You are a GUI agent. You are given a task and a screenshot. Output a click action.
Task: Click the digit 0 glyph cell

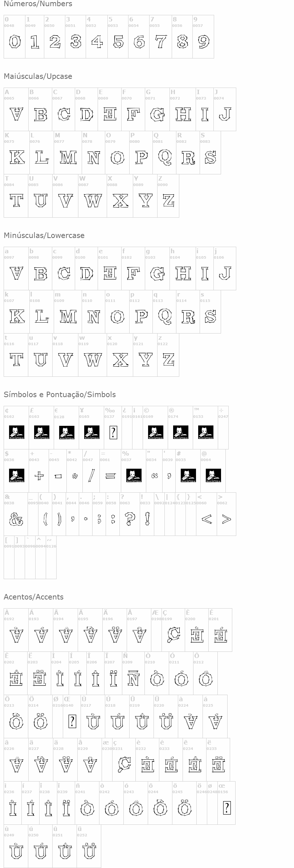(15, 42)
